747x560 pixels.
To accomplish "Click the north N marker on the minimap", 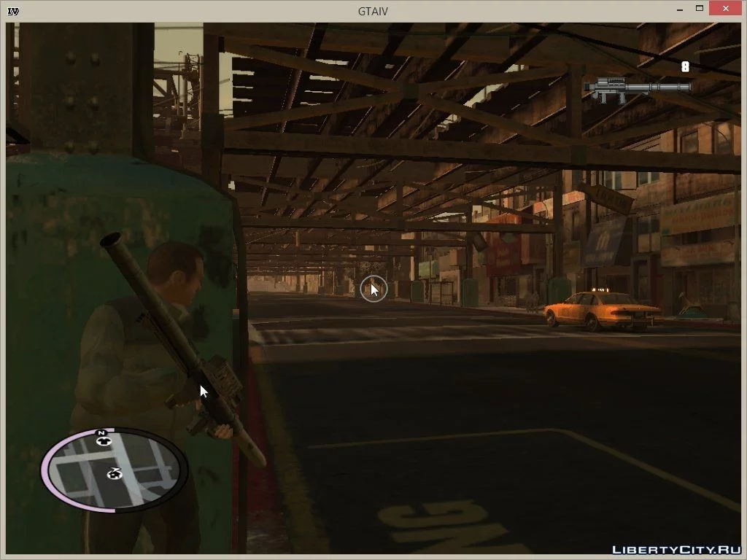I will click(101, 433).
